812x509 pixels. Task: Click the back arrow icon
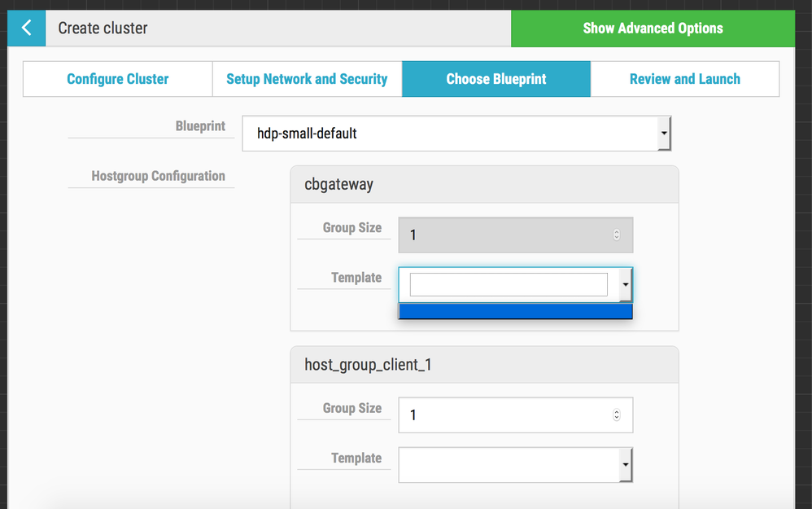click(x=27, y=29)
